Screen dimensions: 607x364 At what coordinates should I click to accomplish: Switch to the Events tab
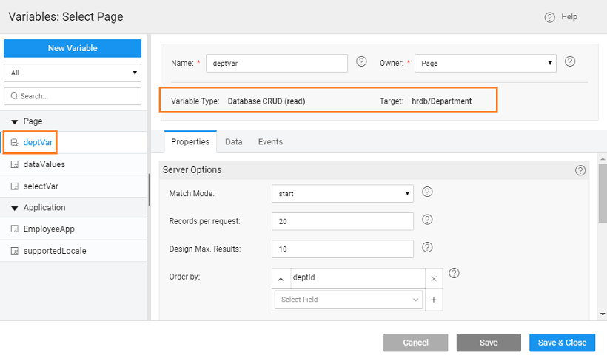[x=270, y=141]
